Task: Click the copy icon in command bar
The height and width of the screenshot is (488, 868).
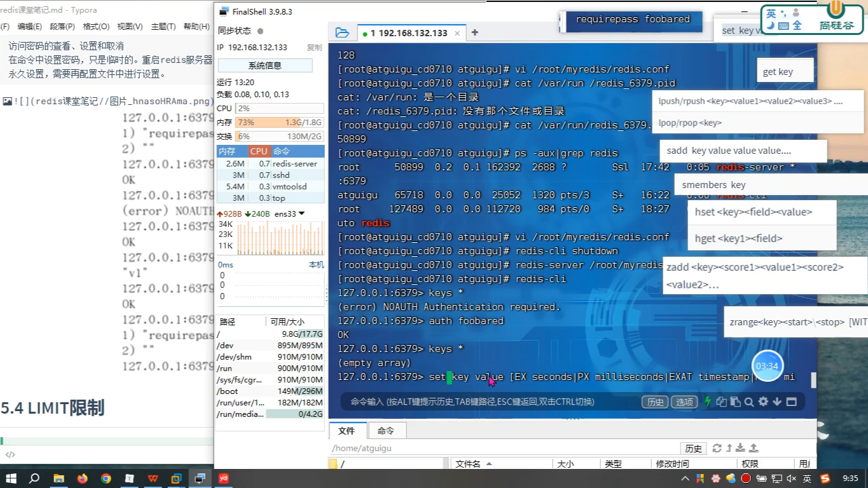Action: (x=721, y=402)
